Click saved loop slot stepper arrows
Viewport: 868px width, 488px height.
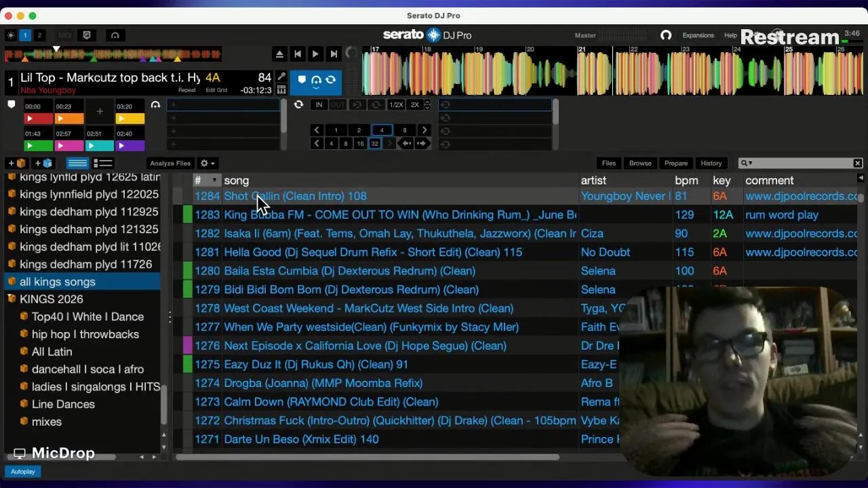coord(427,105)
